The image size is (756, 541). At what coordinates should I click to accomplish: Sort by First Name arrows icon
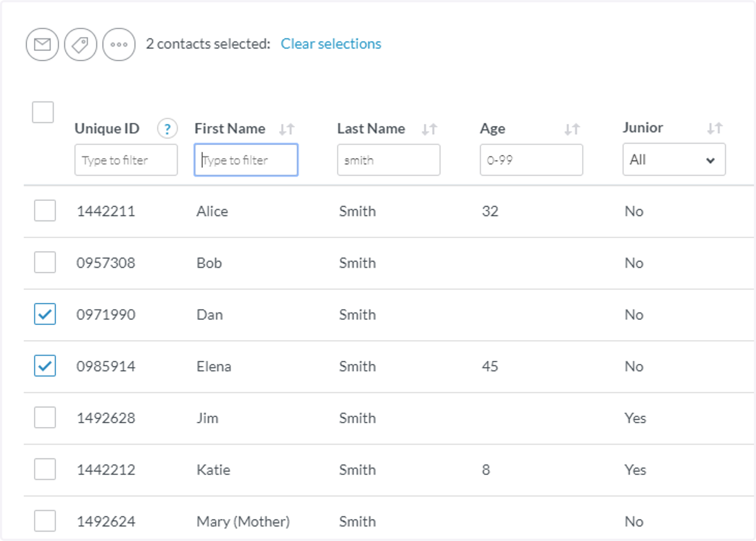point(287,129)
